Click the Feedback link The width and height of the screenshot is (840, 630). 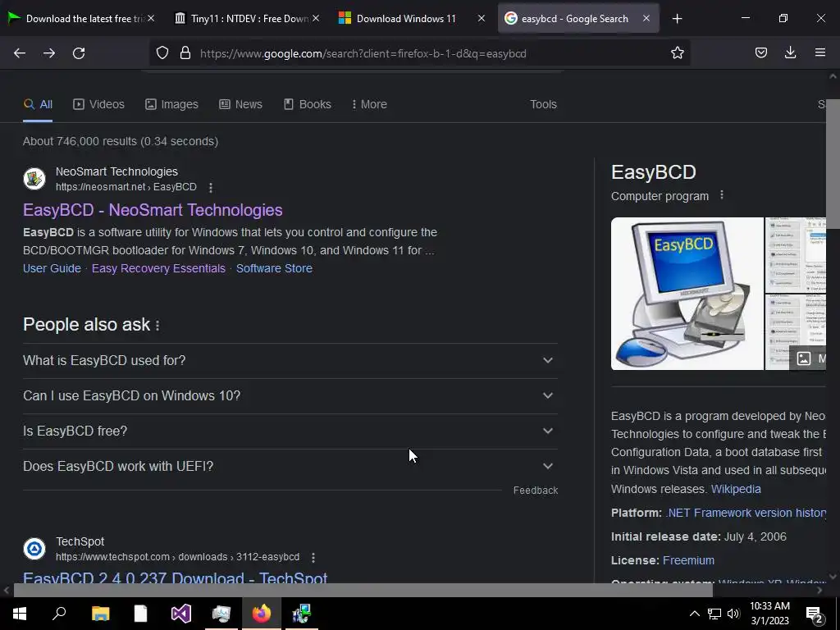535,491
